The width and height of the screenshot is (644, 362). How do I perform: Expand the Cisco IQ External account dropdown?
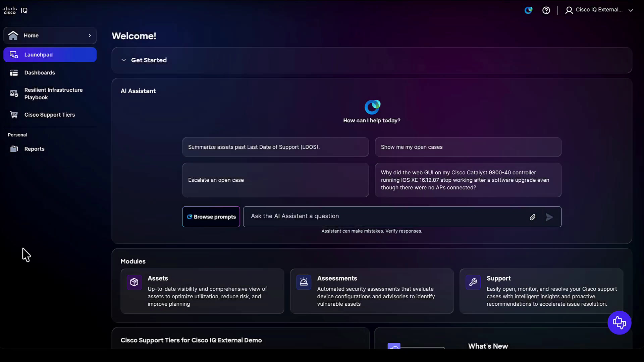[x=631, y=10]
